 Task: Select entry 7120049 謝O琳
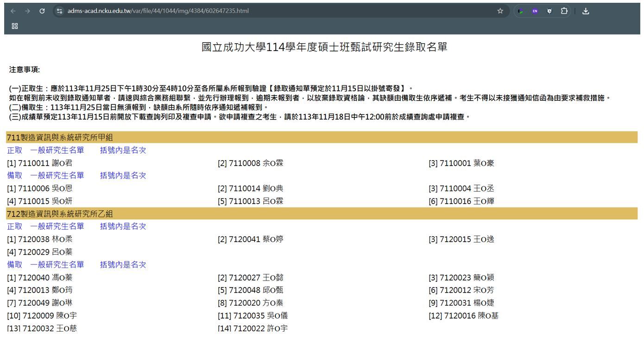click(x=39, y=303)
